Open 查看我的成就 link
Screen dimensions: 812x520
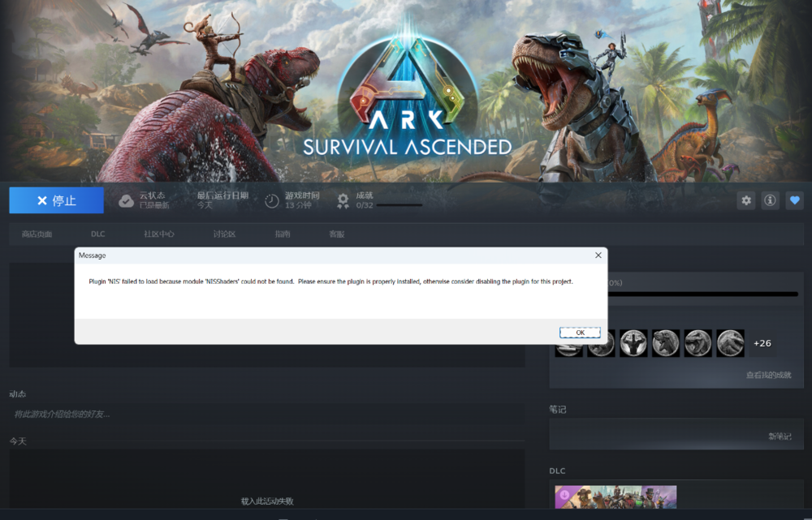[x=768, y=375]
